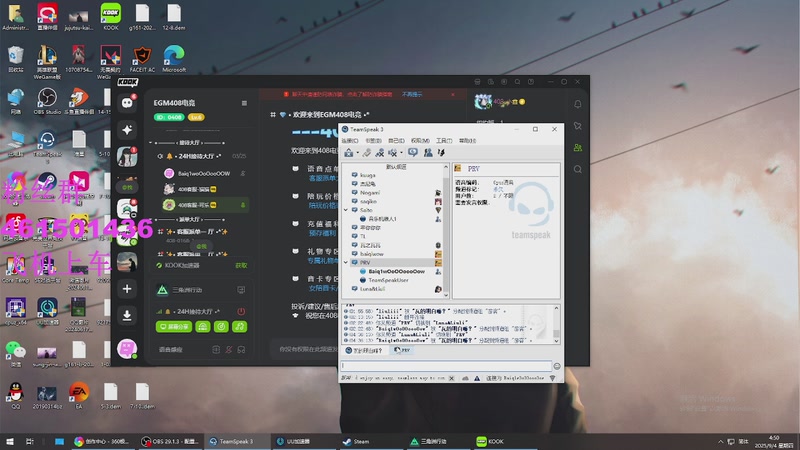Open fifth TeamSpeak menu bar item
The height and width of the screenshot is (450, 800).
click(x=444, y=141)
